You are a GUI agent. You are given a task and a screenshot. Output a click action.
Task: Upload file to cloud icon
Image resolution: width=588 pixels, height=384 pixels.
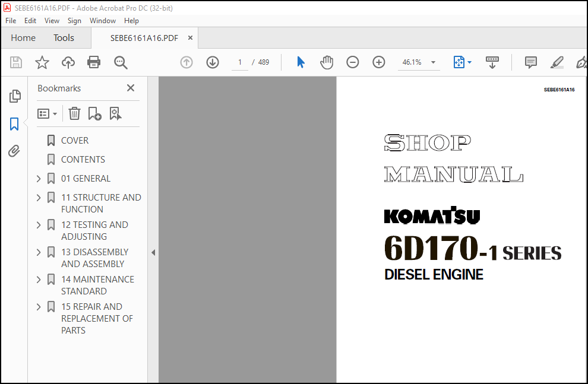pyautogui.click(x=68, y=62)
